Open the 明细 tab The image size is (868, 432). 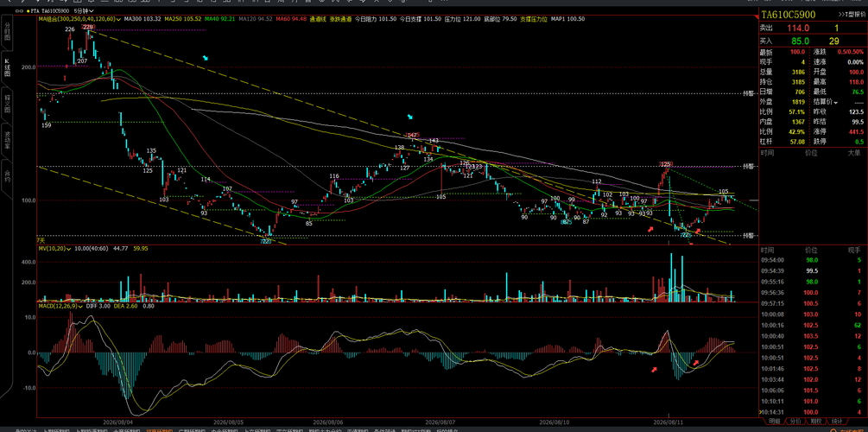tap(775, 422)
